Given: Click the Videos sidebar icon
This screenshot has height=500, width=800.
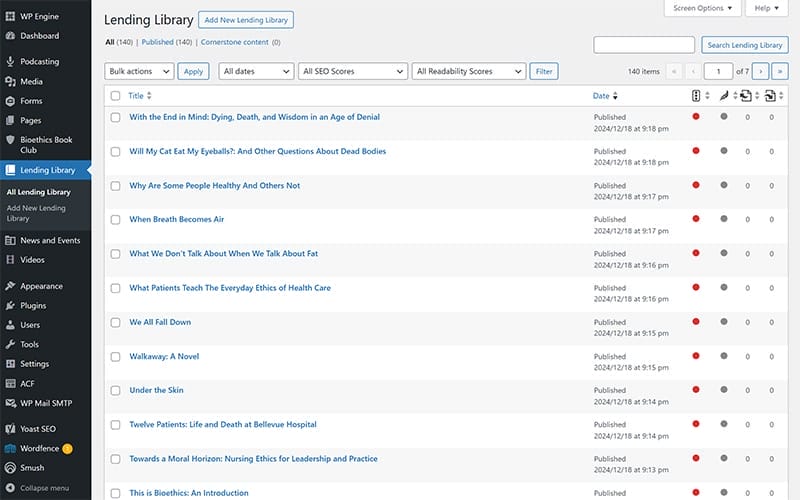Looking at the screenshot, I should pos(10,260).
